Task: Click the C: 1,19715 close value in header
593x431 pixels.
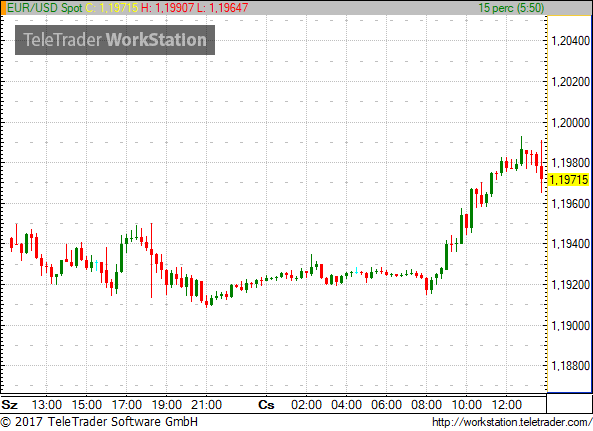Action: (x=112, y=8)
